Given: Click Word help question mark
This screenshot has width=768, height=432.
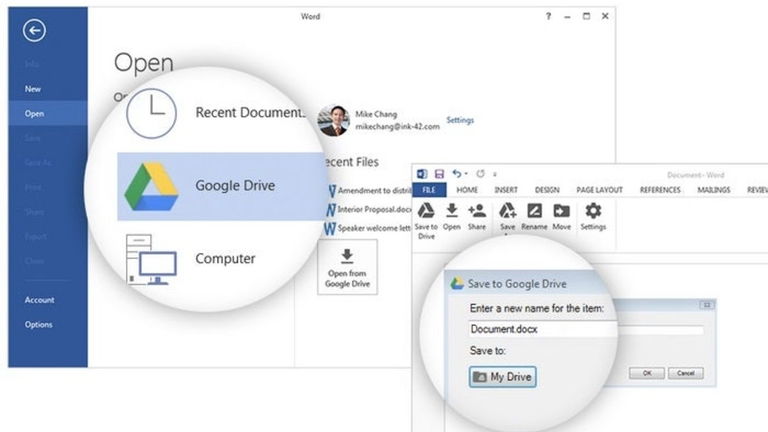Looking at the screenshot, I should coord(548,17).
